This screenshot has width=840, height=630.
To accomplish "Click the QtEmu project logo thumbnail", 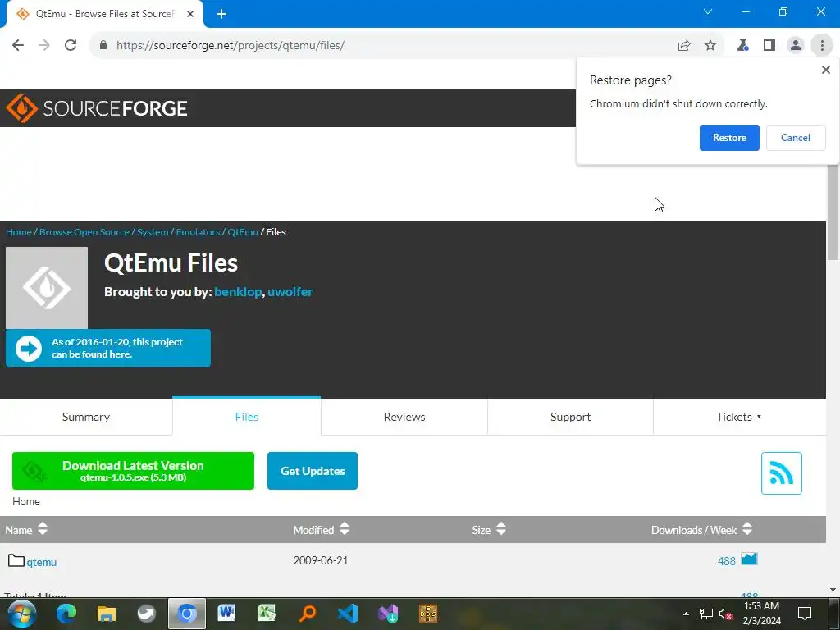I will point(47,288).
